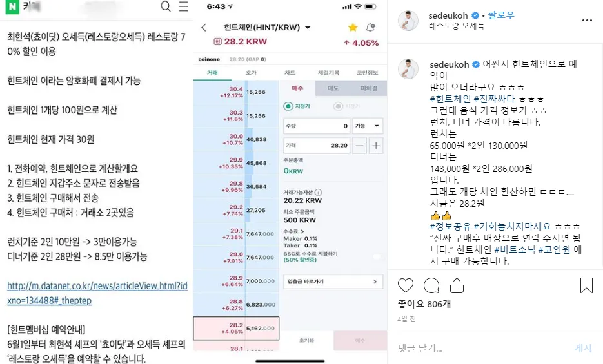
Task: Like the post with heart icon
Action: point(406,285)
